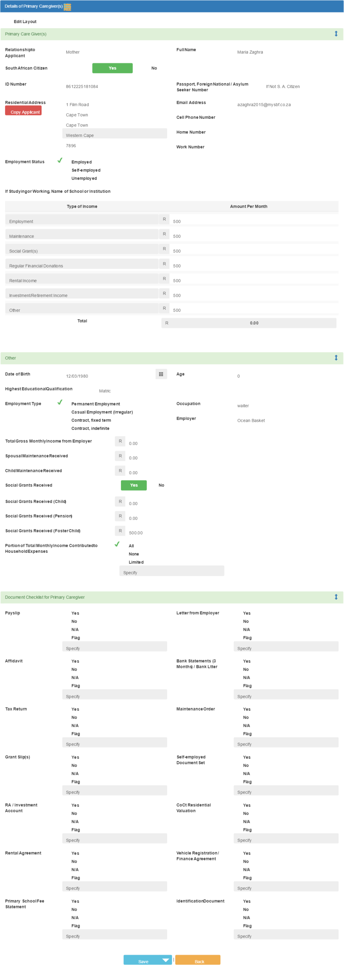Select N/A for Rental Agreement

pyautogui.click(x=75, y=870)
